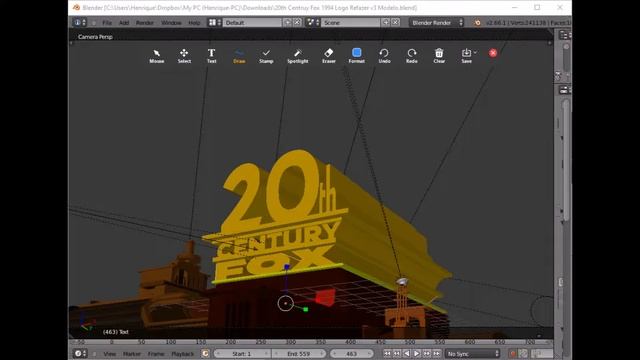640x360 pixels.
Task: Enable the Spotlight tool
Action: [x=298, y=56]
